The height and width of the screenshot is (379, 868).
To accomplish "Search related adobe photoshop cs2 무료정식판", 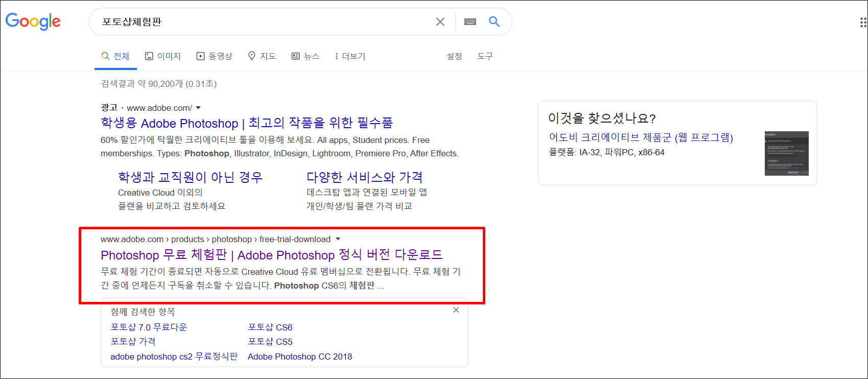I will (x=174, y=357).
